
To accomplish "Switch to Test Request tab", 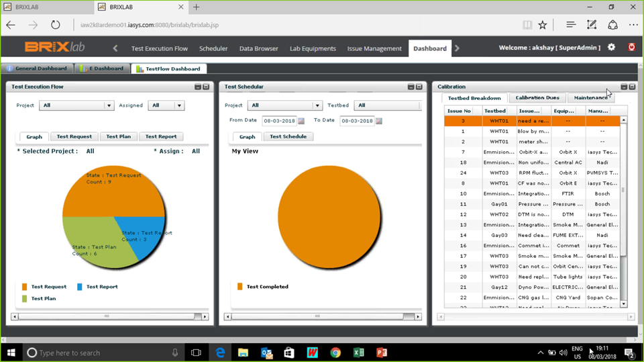I will point(74,136).
